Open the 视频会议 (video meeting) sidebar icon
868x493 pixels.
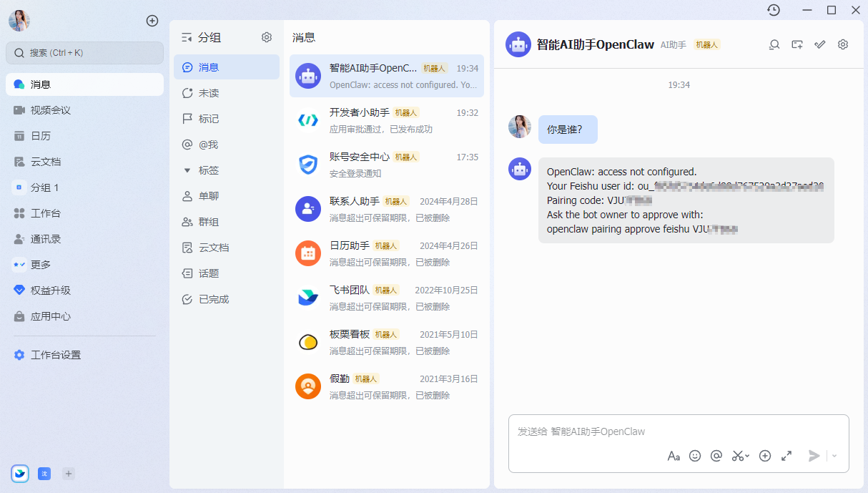[x=43, y=109]
